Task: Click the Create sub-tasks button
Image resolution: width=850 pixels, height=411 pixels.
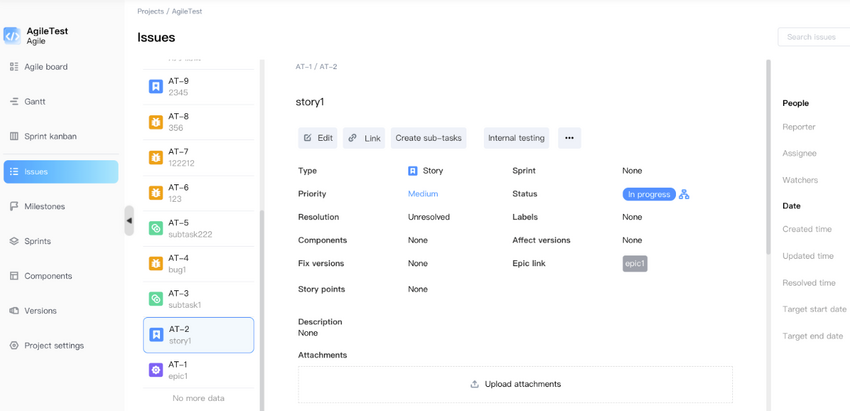Action: click(428, 138)
